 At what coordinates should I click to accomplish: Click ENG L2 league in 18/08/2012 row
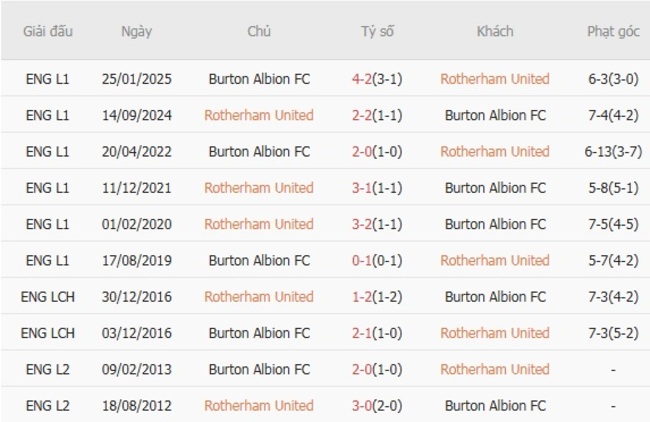(48, 405)
